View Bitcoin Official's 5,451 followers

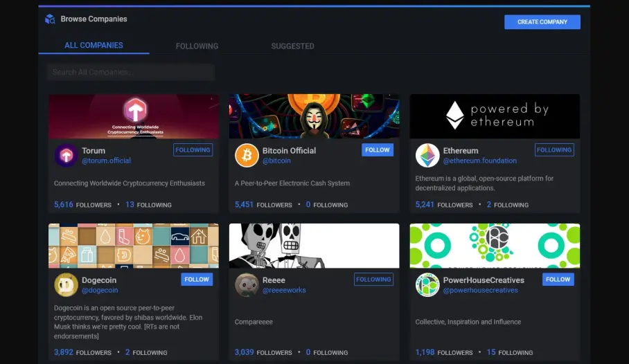tap(263, 204)
